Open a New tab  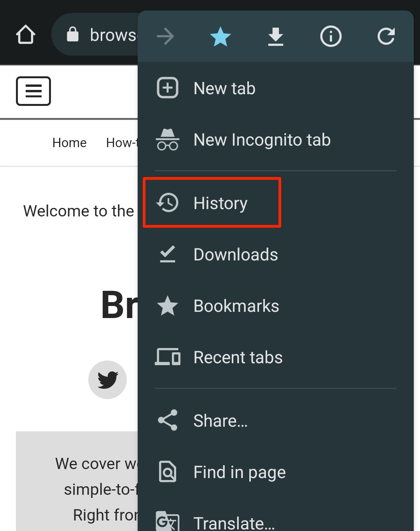pyautogui.click(x=224, y=88)
